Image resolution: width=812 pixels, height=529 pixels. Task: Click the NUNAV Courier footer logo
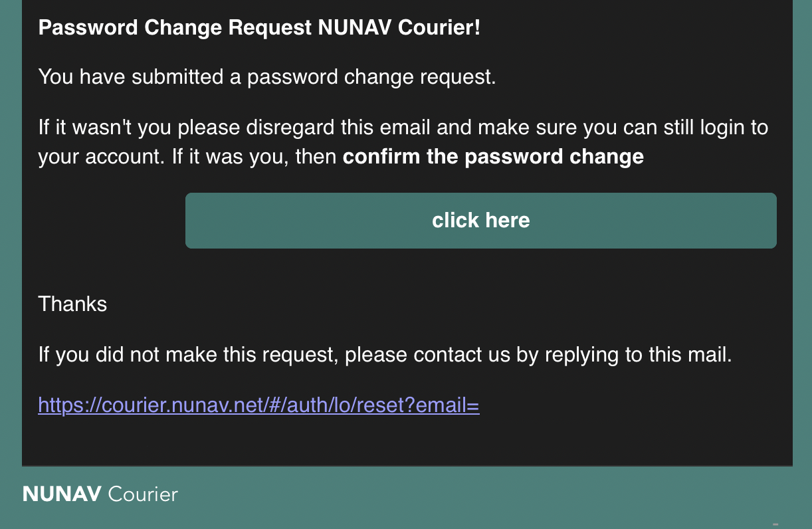click(x=100, y=494)
